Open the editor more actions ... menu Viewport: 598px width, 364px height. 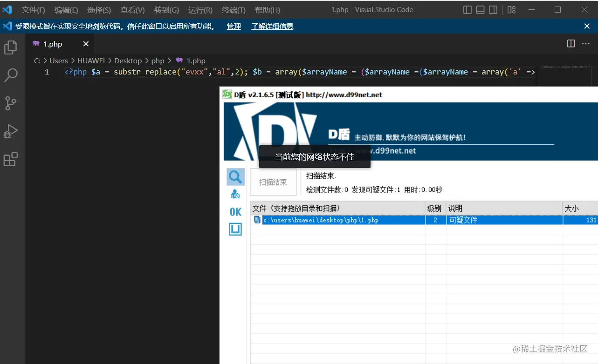coord(586,43)
